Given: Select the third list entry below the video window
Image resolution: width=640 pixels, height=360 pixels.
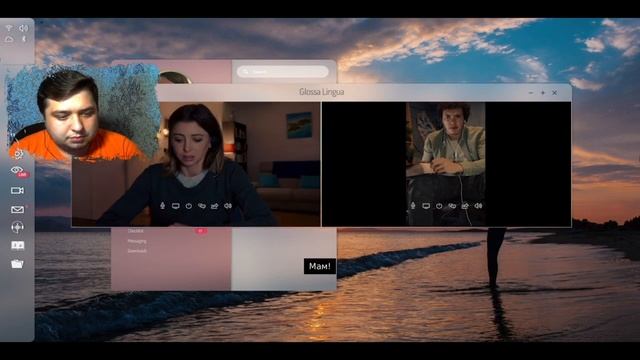Looking at the screenshot, I should [x=137, y=251].
